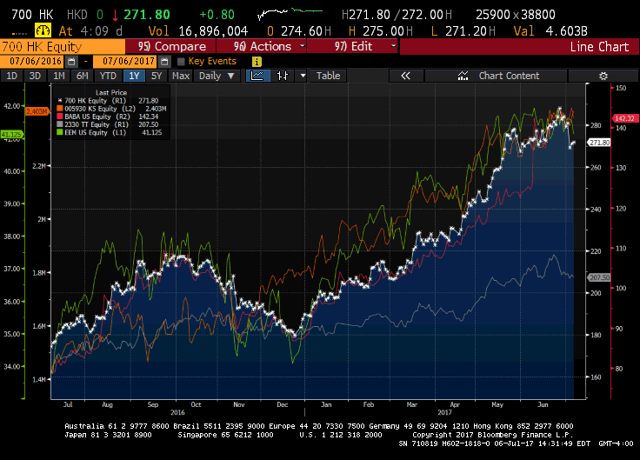Click the green EEM US Equity swatch

coord(60,133)
